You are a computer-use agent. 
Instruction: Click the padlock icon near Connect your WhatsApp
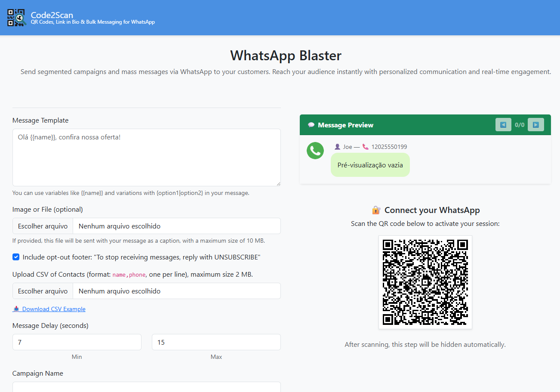(x=376, y=210)
